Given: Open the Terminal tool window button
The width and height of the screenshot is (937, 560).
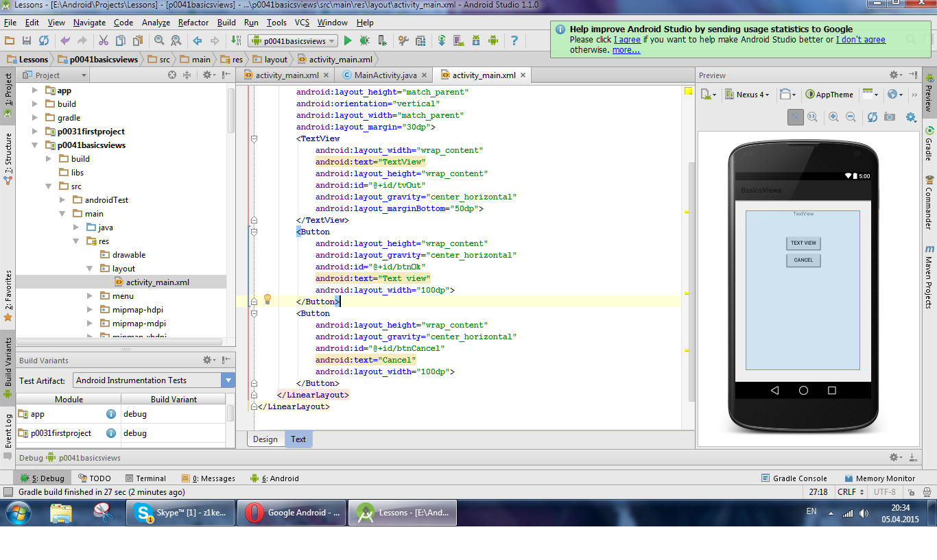Looking at the screenshot, I should pyautogui.click(x=145, y=478).
